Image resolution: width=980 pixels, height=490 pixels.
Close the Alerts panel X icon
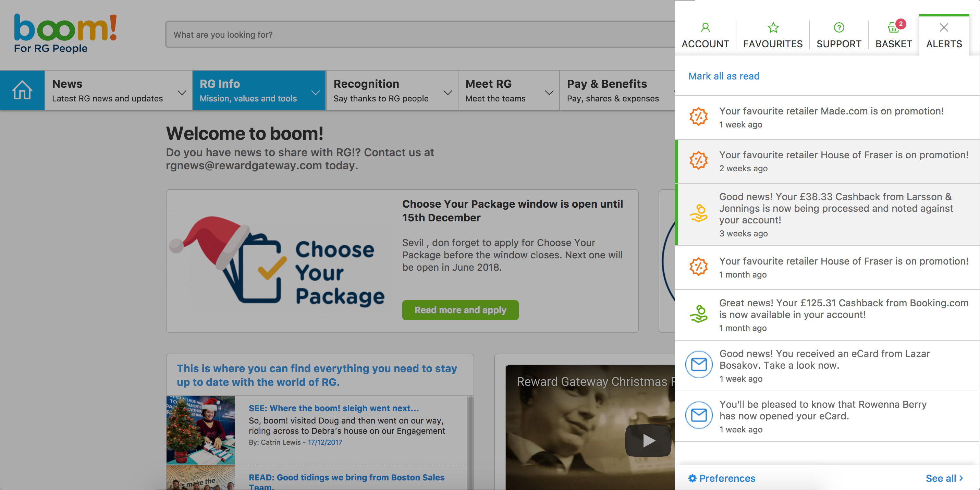point(943,27)
